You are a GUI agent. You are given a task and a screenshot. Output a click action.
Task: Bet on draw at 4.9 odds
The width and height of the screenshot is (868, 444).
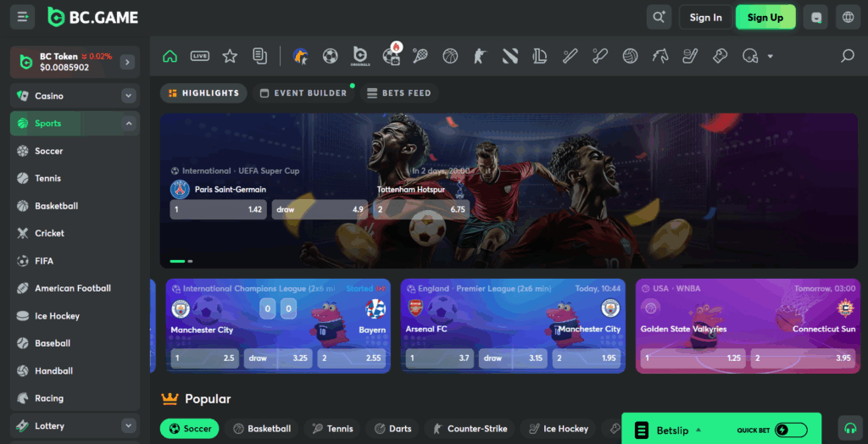[320, 210]
